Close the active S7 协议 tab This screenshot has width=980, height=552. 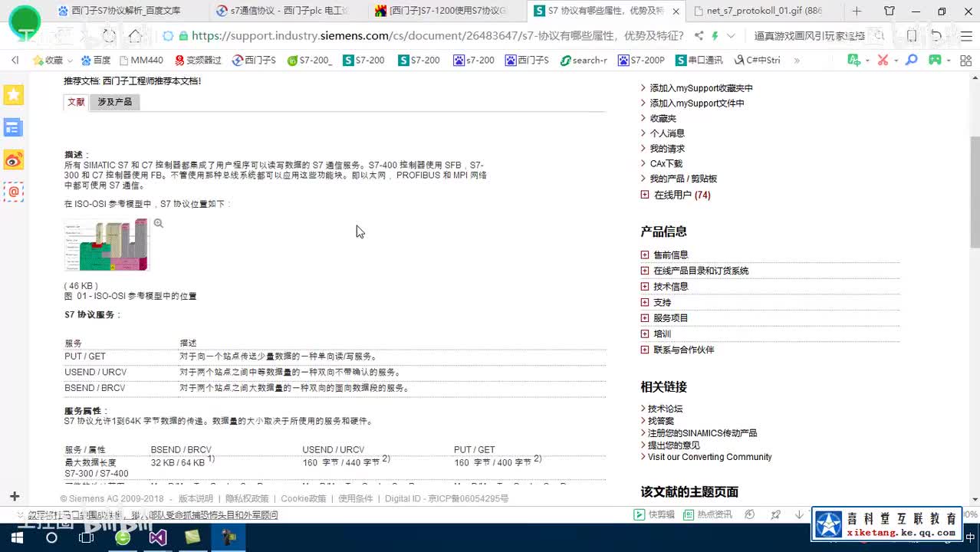(x=676, y=11)
